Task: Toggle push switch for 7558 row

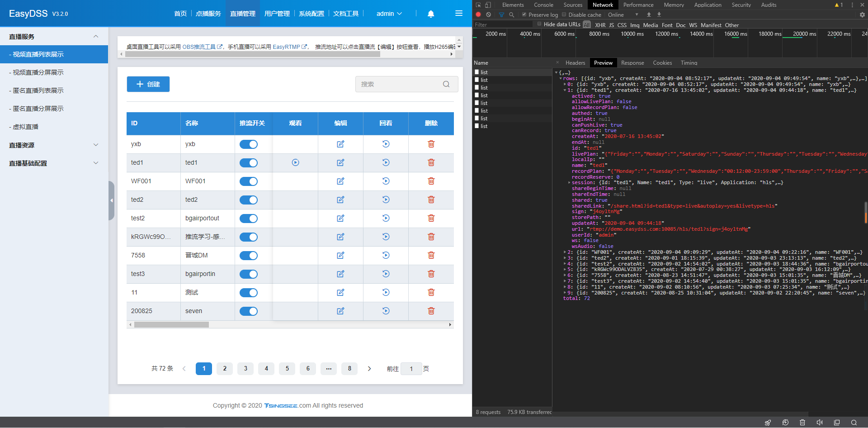Action: coord(249,256)
